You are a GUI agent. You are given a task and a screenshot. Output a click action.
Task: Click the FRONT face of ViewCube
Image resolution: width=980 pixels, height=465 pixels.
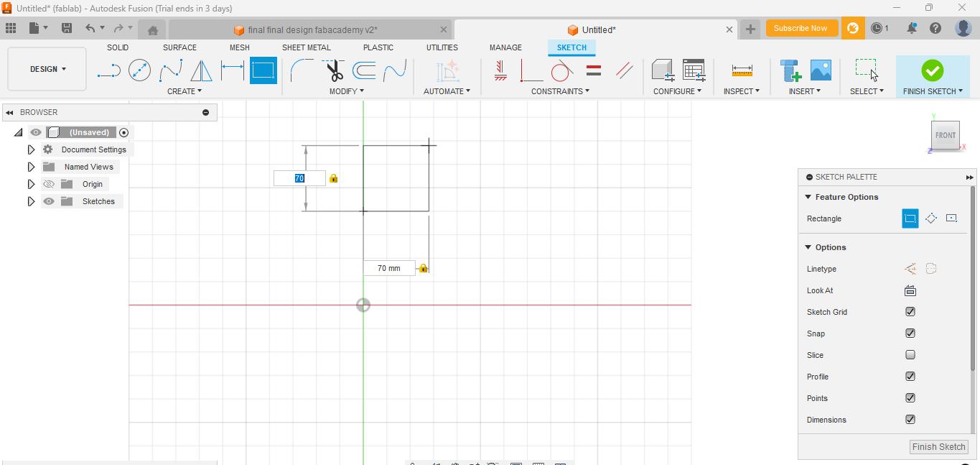point(946,135)
